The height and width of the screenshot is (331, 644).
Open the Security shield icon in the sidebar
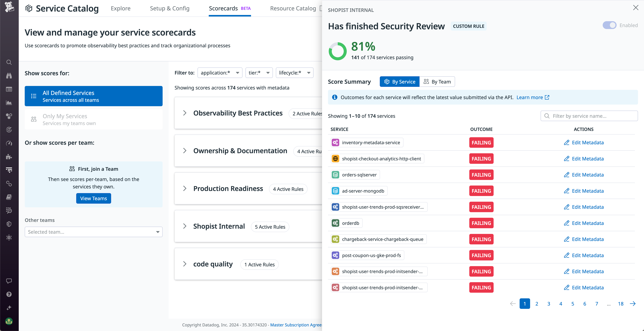[x=9, y=224]
